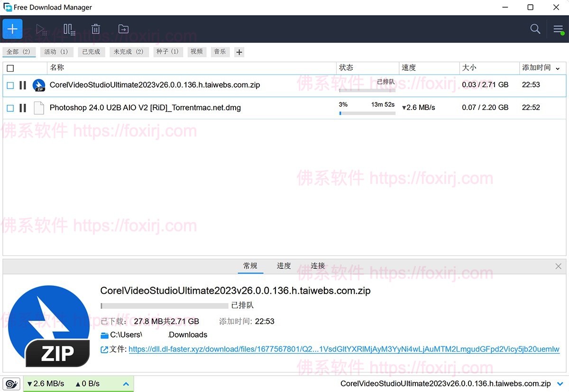Open the 进度 tab in details panel

point(284,266)
